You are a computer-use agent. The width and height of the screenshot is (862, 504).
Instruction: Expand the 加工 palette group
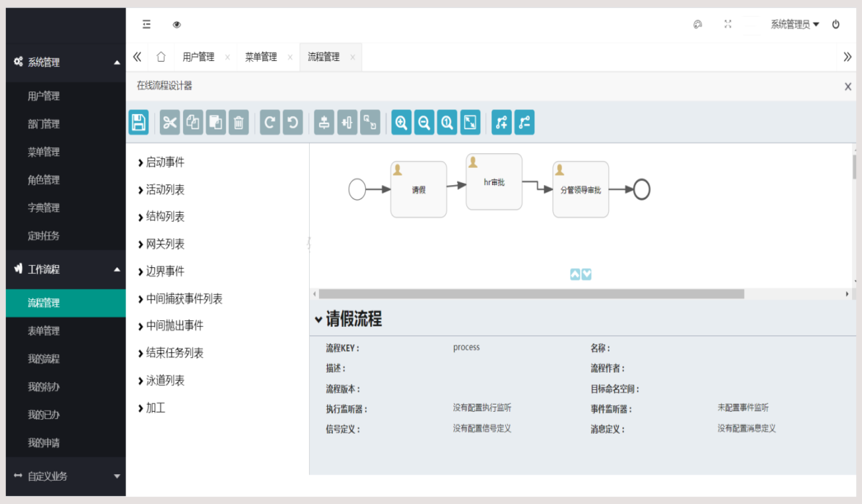coord(151,408)
